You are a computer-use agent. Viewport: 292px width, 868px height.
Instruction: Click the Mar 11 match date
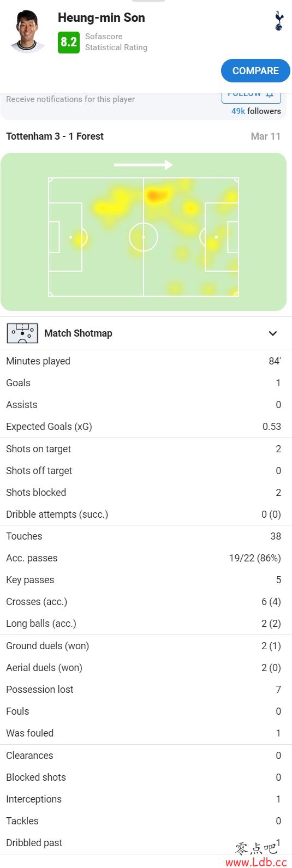pyautogui.click(x=265, y=136)
